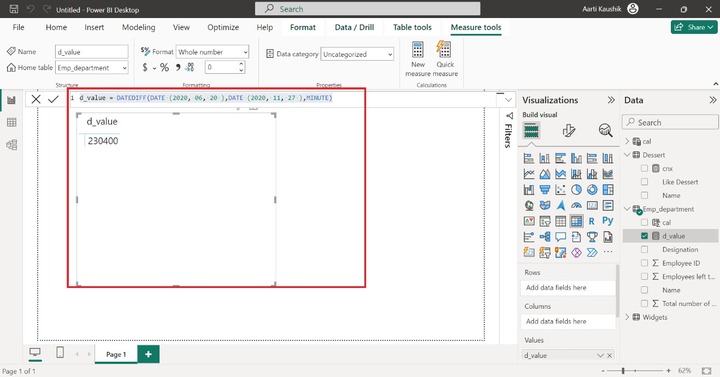Image resolution: width=720 pixels, height=377 pixels.
Task: Switch to the Modeling tab
Action: (138, 27)
